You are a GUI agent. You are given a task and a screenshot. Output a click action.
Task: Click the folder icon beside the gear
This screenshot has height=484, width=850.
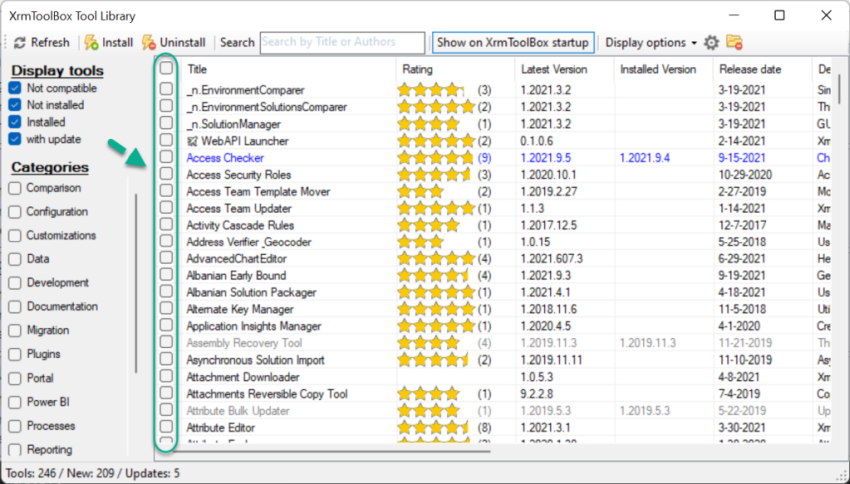[x=734, y=42]
